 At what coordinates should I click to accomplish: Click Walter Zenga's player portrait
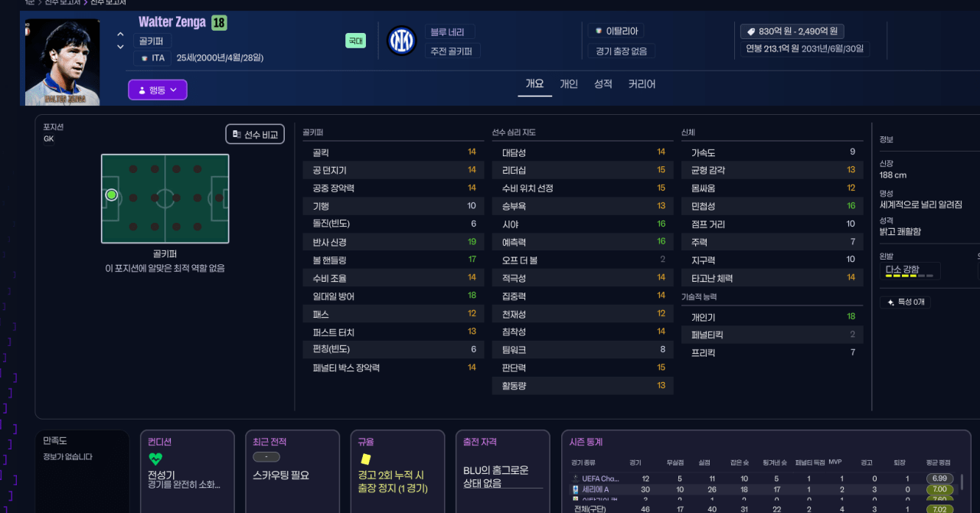[x=62, y=62]
